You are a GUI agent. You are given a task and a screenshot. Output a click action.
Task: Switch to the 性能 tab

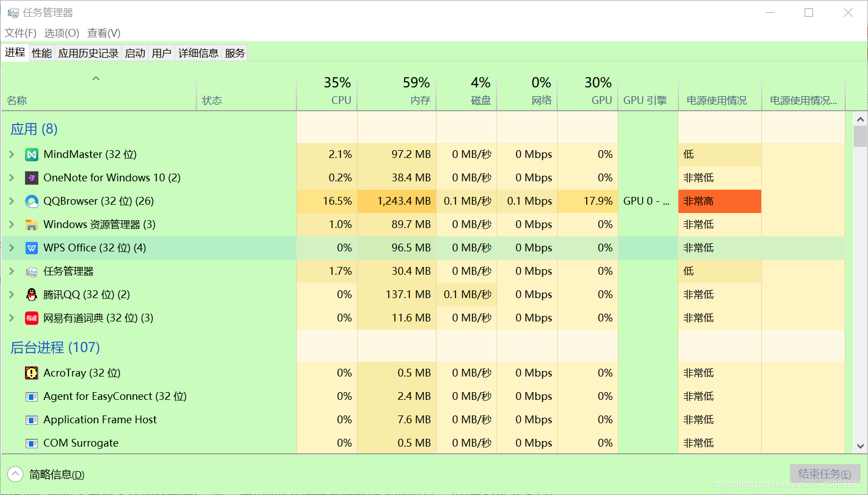pos(42,53)
